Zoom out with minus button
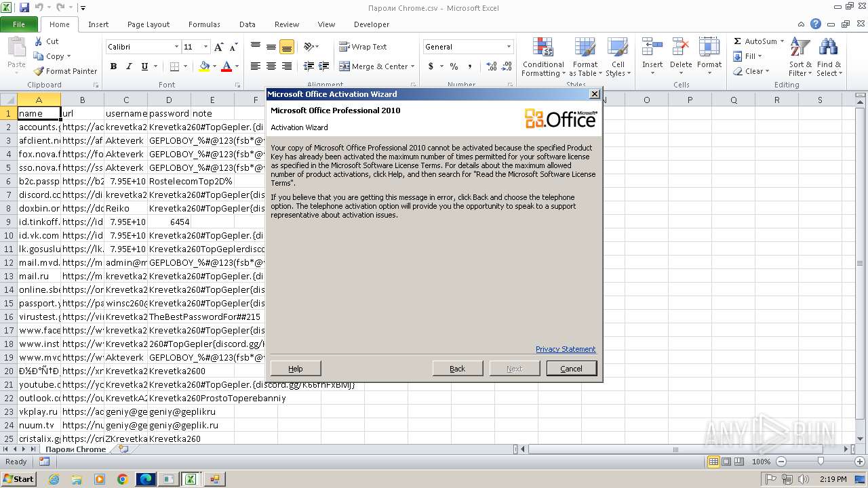The height and width of the screenshot is (488, 868). (781, 462)
